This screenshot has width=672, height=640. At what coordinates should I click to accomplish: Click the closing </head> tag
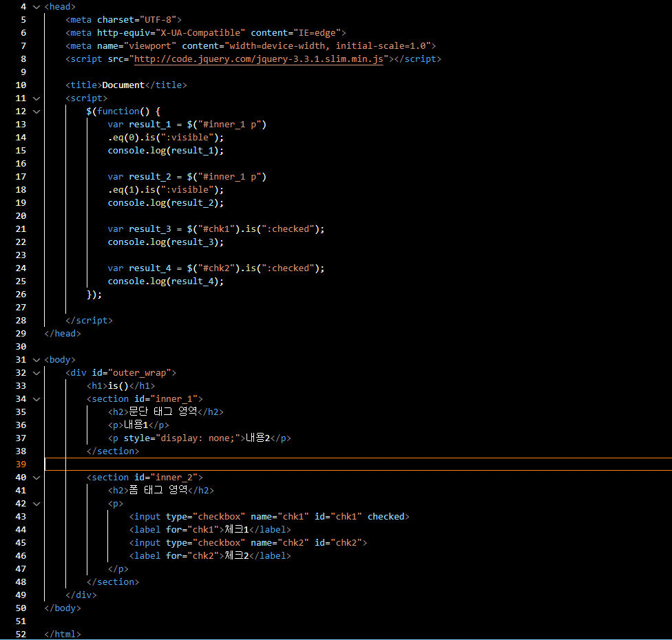point(63,334)
